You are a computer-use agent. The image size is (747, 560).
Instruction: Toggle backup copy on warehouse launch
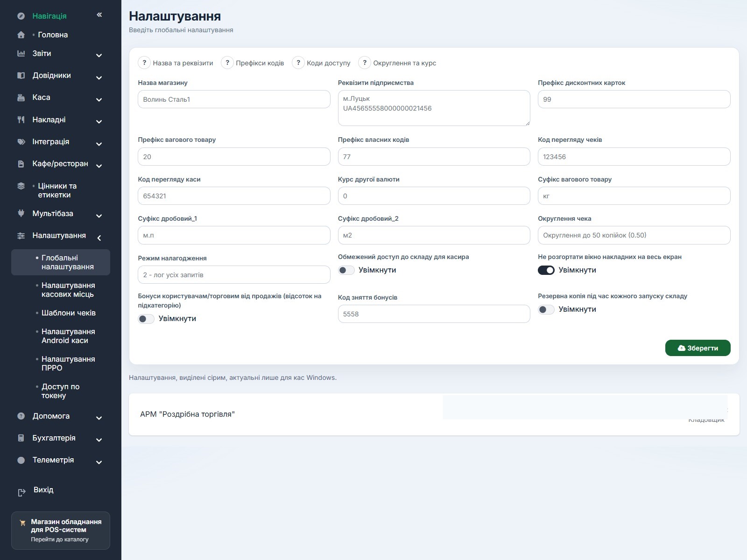point(546,309)
